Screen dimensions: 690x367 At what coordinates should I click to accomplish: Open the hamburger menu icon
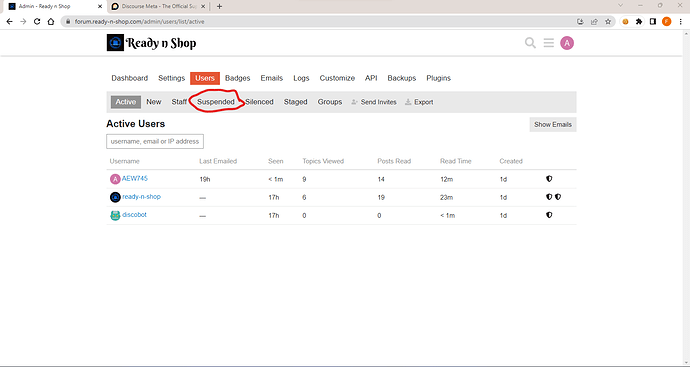pyautogui.click(x=548, y=43)
